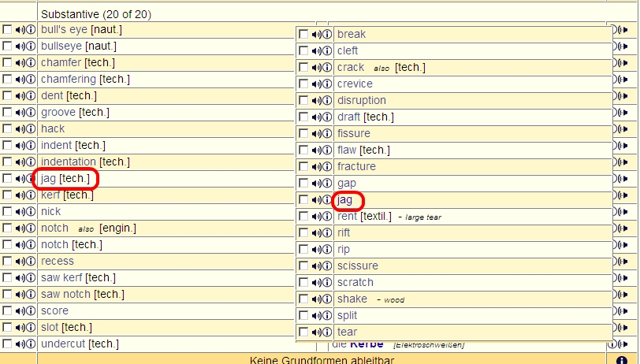The width and height of the screenshot is (640, 364).
Task: Play audio for undercut [tech.]
Action: click(x=20, y=344)
